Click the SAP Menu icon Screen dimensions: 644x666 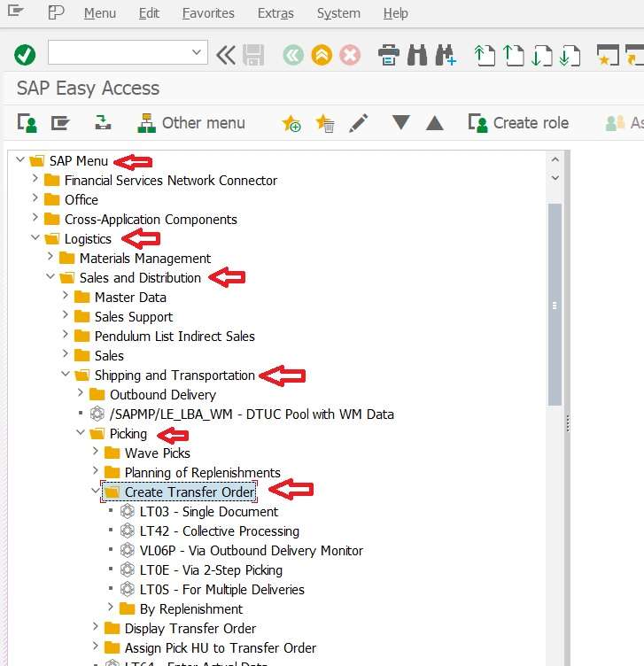tap(60, 123)
